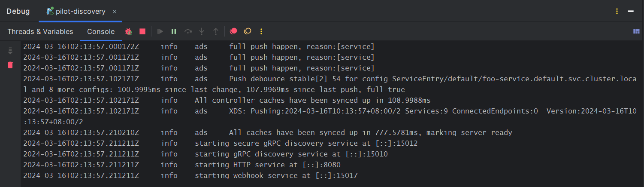Switch to Threads & Variables tab
Screen dimensions: 644x187
click(x=40, y=31)
